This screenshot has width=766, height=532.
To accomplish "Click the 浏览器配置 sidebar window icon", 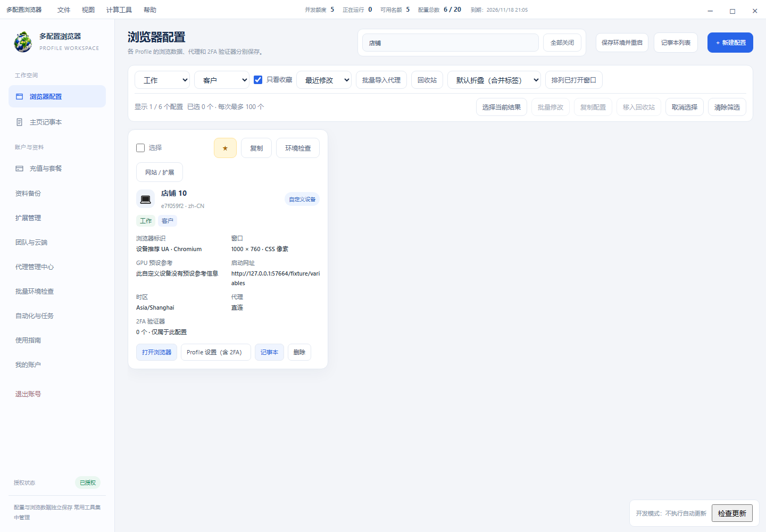I will pyautogui.click(x=20, y=97).
